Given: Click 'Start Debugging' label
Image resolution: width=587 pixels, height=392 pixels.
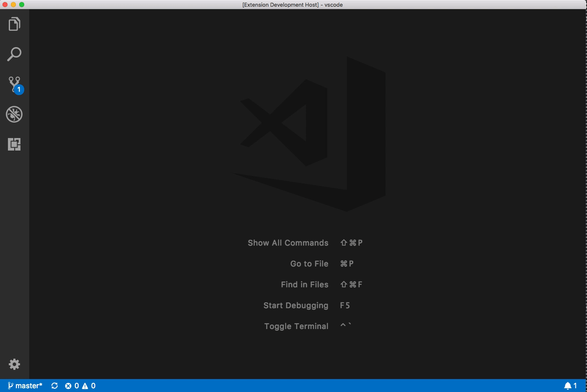Looking at the screenshot, I should click(296, 306).
